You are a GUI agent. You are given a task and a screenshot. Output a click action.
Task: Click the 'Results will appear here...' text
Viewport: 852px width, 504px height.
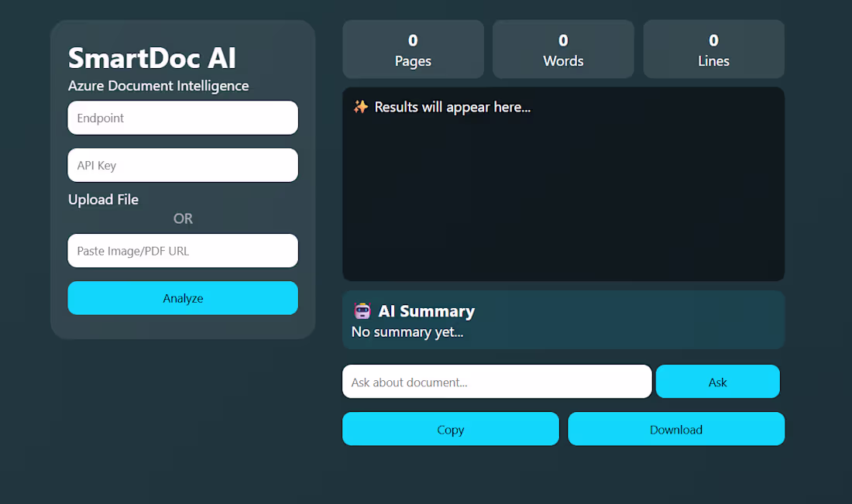tap(452, 108)
